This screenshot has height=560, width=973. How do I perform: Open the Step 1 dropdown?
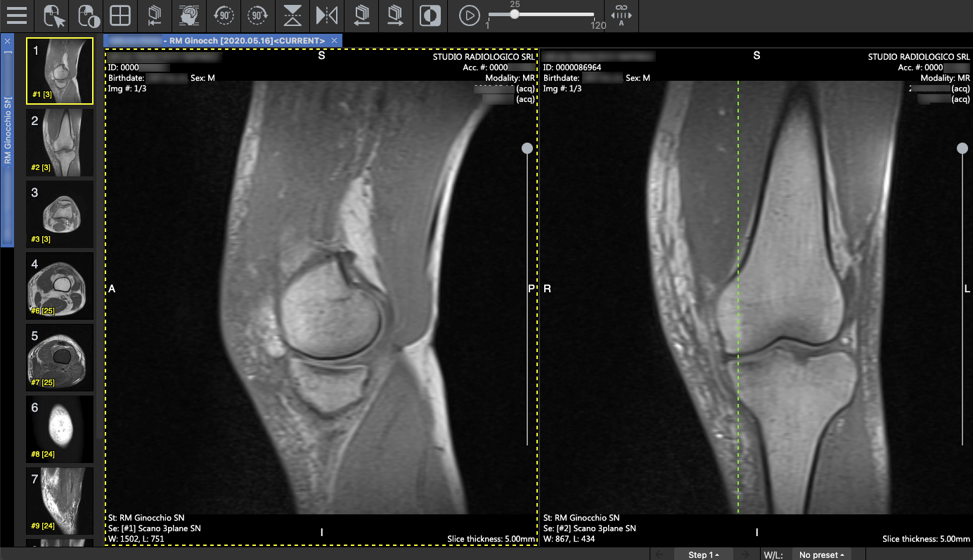pyautogui.click(x=703, y=554)
